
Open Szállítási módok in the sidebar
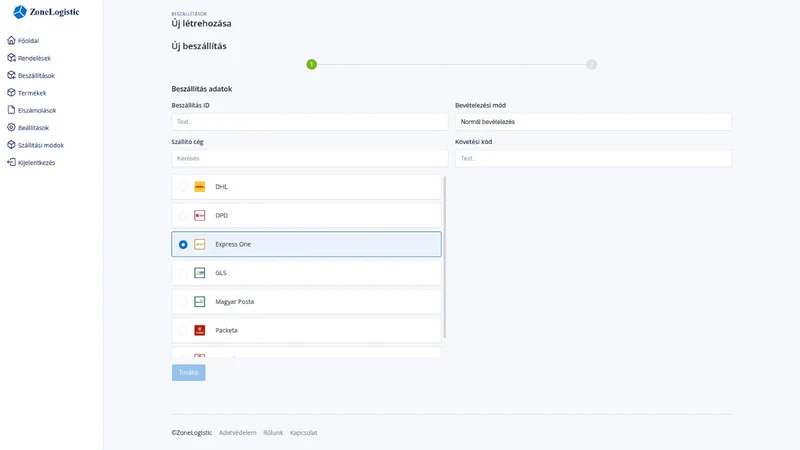pos(41,145)
